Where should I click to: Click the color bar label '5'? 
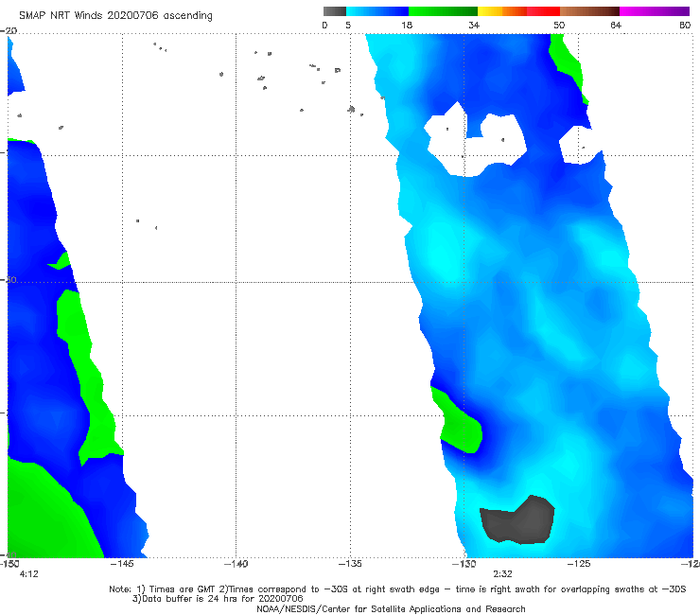click(x=348, y=26)
